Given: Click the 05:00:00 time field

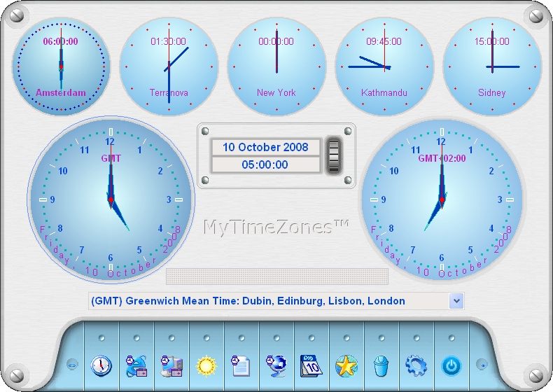Looking at the screenshot, I should click(265, 165).
